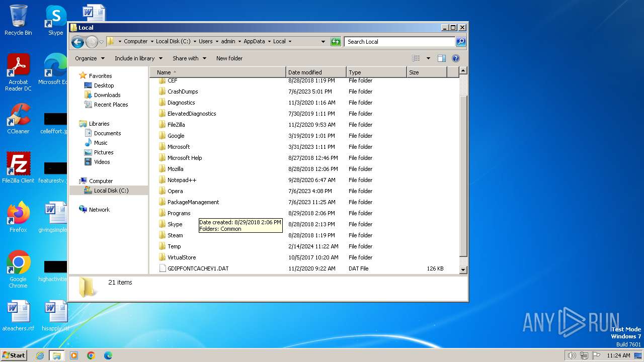Image resolution: width=644 pixels, height=362 pixels.
Task: Sort by Type column header
Action: [x=376, y=72]
